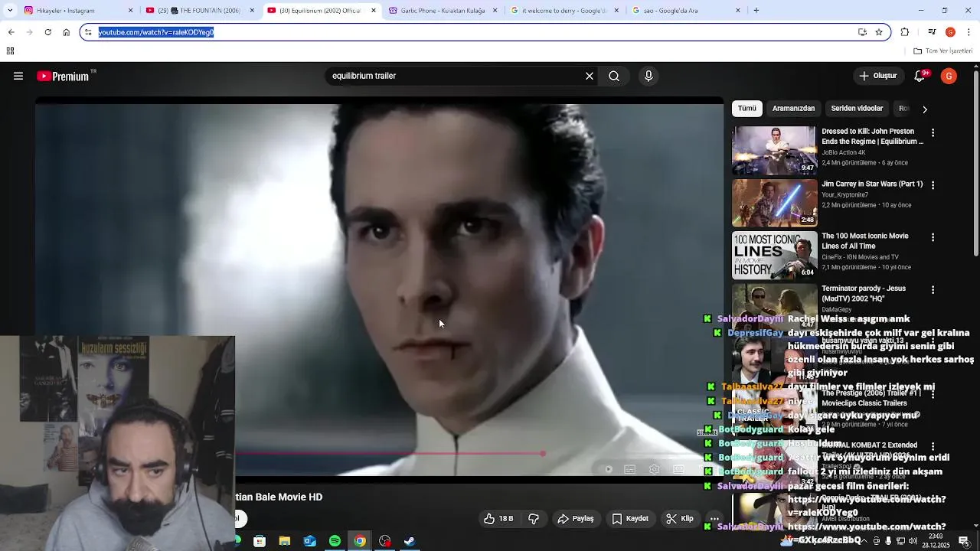This screenshot has height=551, width=980.
Task: Clear the search box with X
Action: [x=590, y=76]
